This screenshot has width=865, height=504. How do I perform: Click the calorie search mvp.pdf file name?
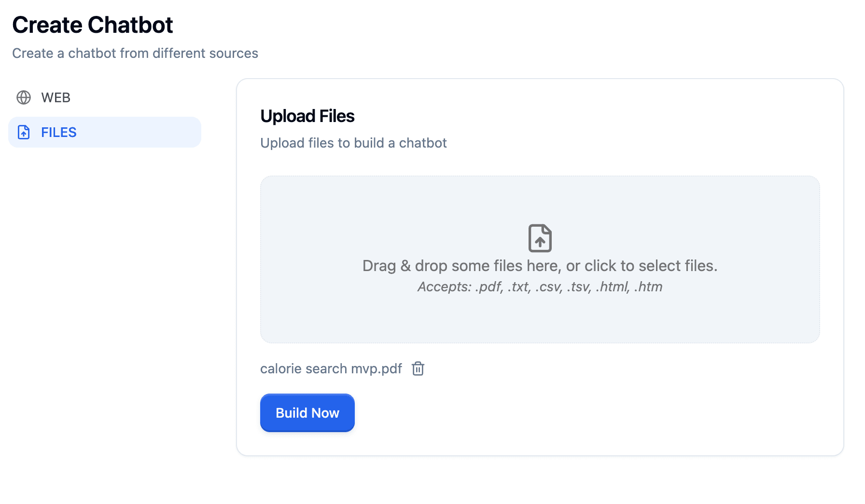(x=331, y=368)
